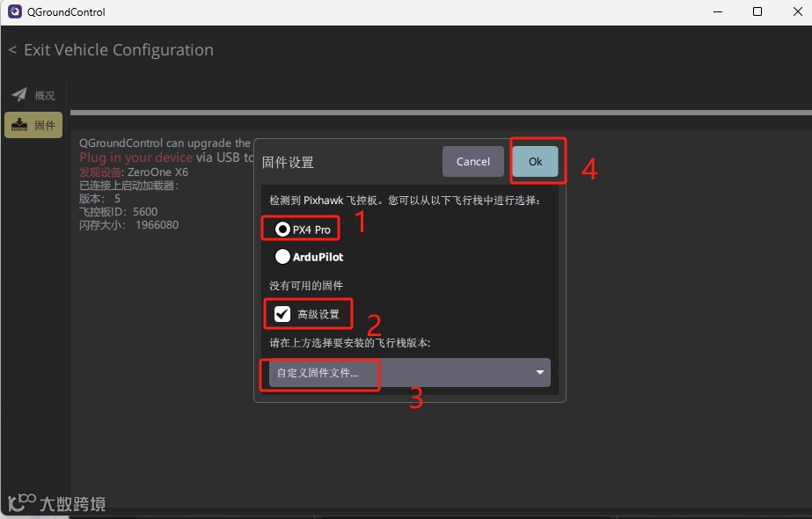The width and height of the screenshot is (812, 519).
Task: Click the 发现设备: ZeroOne X6 text
Action: (x=134, y=172)
